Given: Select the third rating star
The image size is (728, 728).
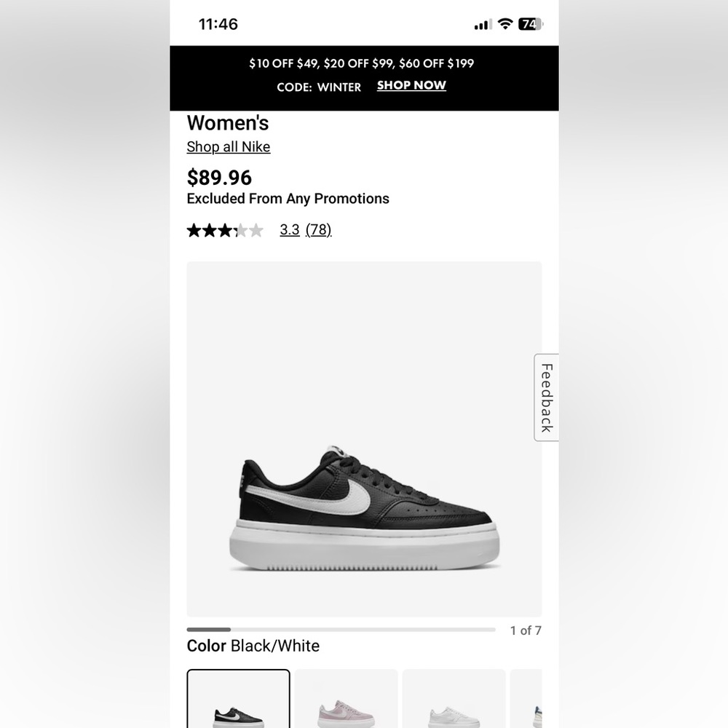Looking at the screenshot, I should click(x=226, y=229).
